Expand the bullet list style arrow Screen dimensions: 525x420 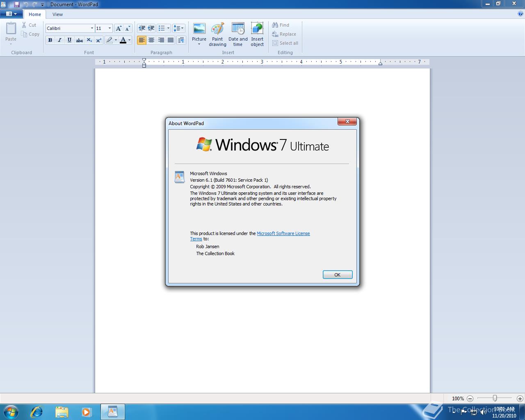[x=168, y=28]
